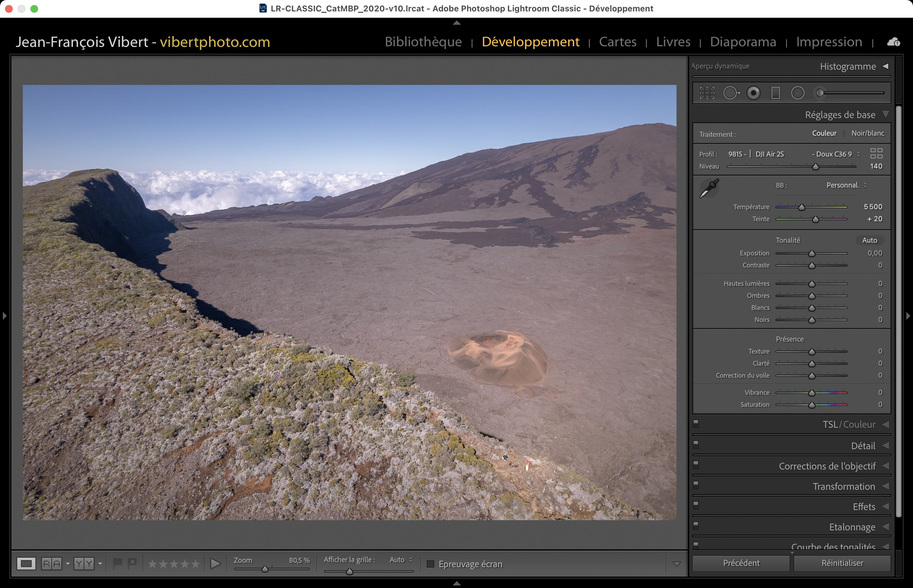This screenshot has height=588, width=913.
Task: Enable the Epreuvage écran checkbox
Action: 431,564
